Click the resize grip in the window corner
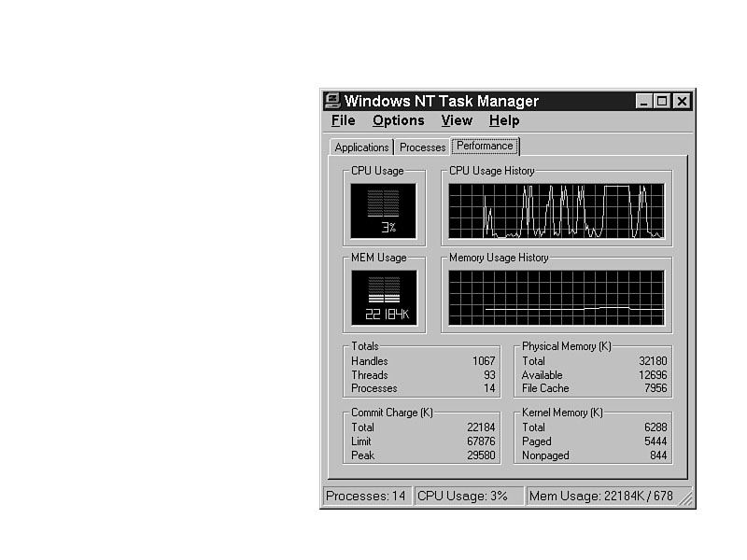The height and width of the screenshot is (560, 747). 686,500
